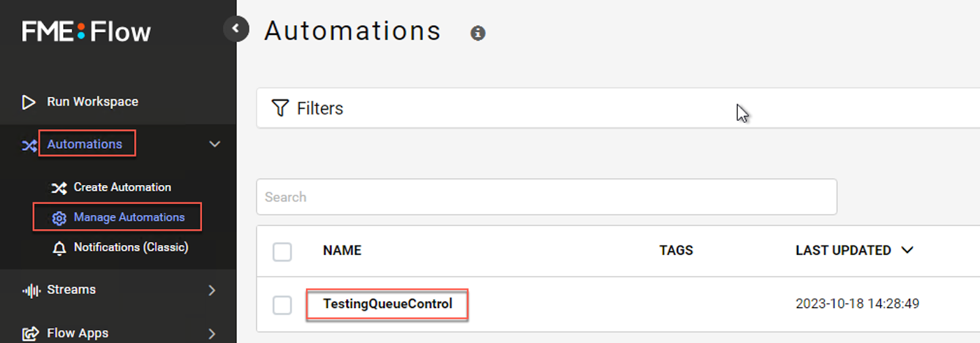Click the Notifications bell icon
This screenshot has height=343, width=980.
point(59,248)
